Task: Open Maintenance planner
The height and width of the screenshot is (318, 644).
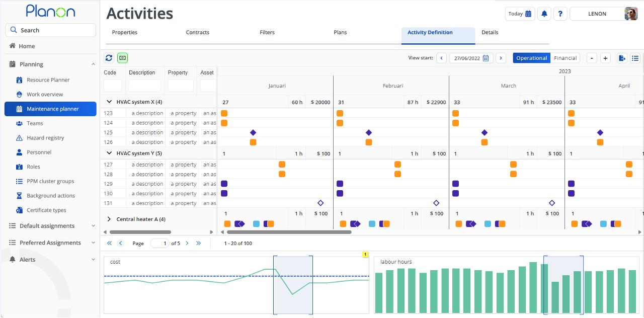Action: [x=50, y=109]
